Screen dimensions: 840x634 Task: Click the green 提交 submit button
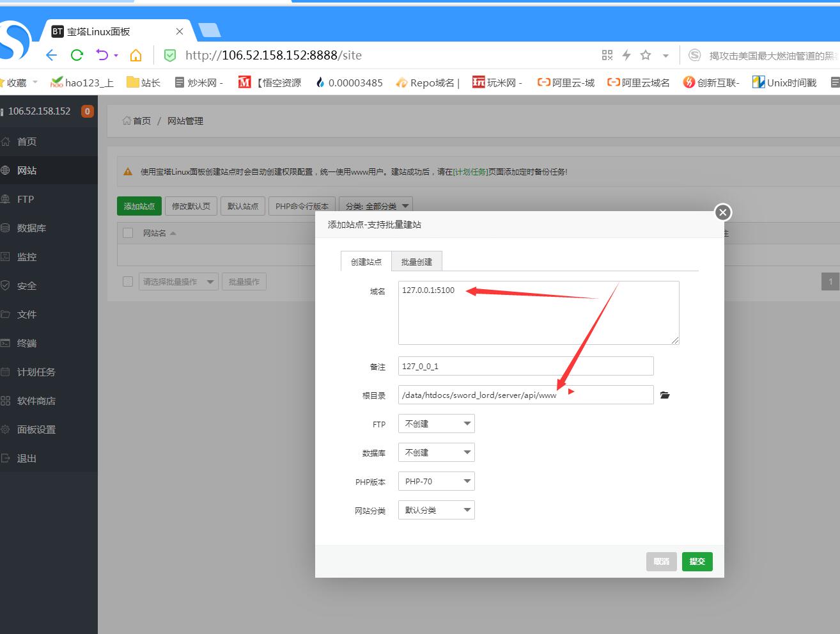pyautogui.click(x=697, y=562)
